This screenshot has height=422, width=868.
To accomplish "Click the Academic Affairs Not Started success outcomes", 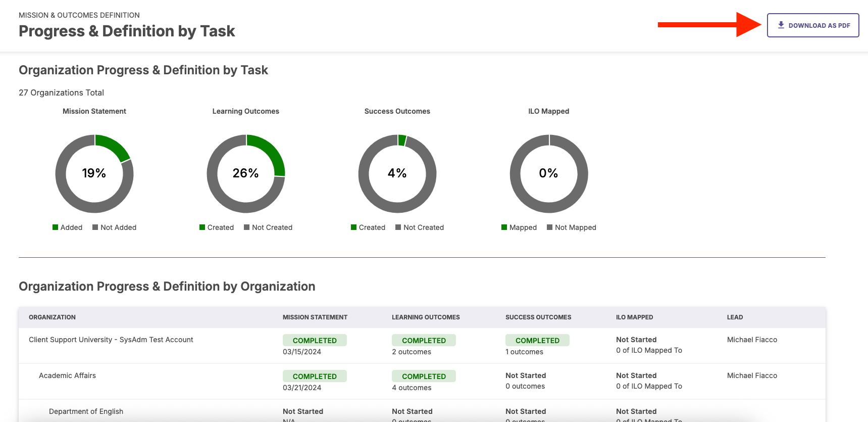I will (526, 376).
